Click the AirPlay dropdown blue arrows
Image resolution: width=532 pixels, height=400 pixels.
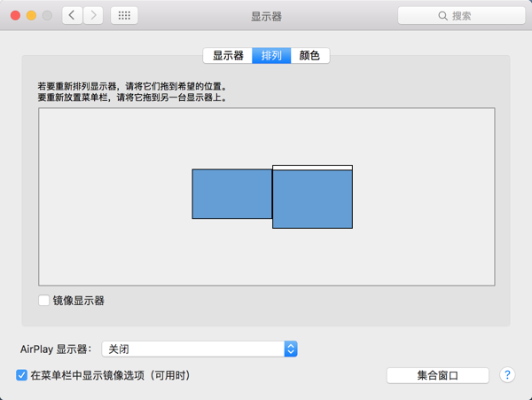point(291,349)
